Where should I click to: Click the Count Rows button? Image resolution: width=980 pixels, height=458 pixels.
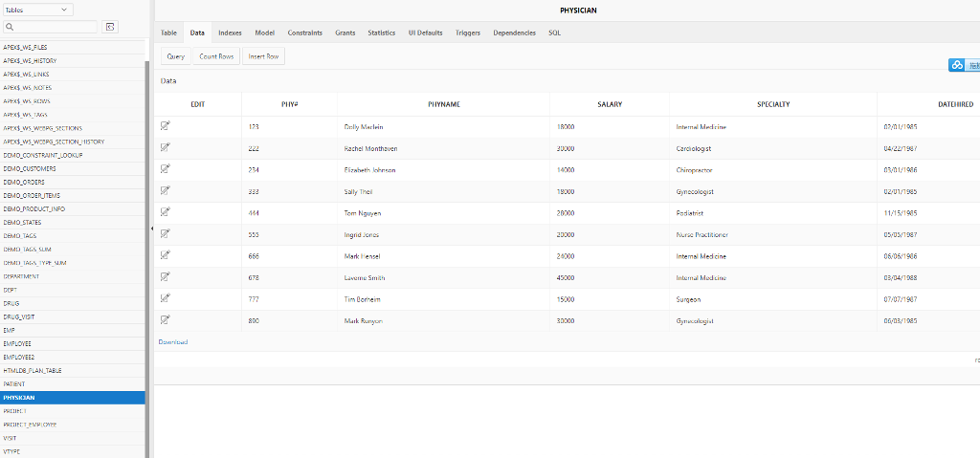(216, 56)
